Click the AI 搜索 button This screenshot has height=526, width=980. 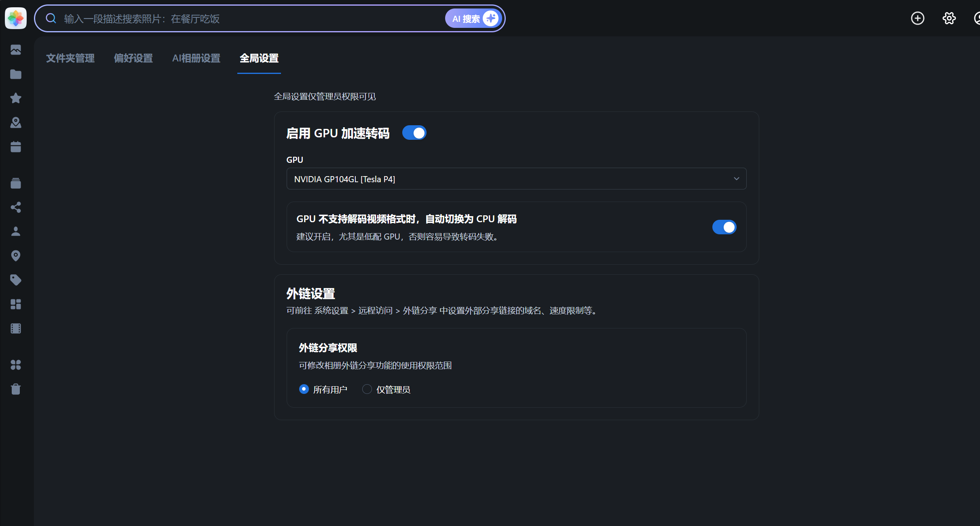click(x=473, y=18)
